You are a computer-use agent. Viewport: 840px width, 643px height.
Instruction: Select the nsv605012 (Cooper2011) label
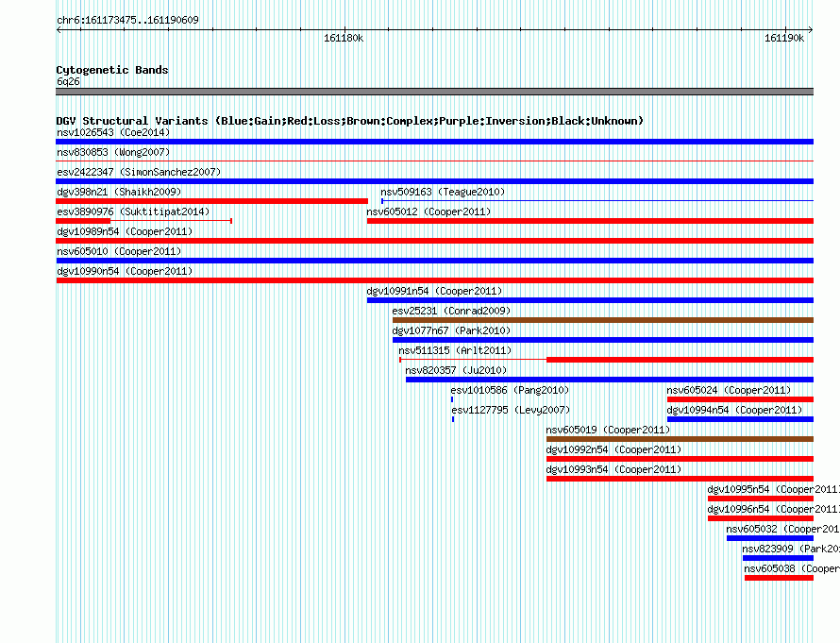pos(428,212)
